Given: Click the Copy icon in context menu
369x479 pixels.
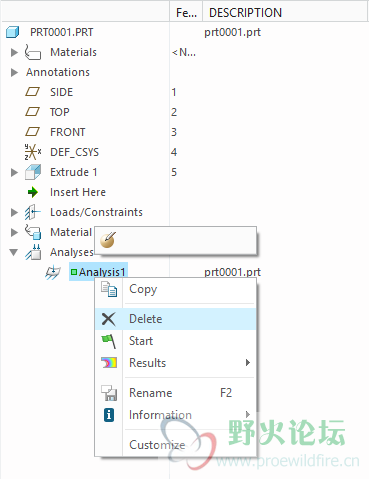Looking at the screenshot, I should (109, 289).
